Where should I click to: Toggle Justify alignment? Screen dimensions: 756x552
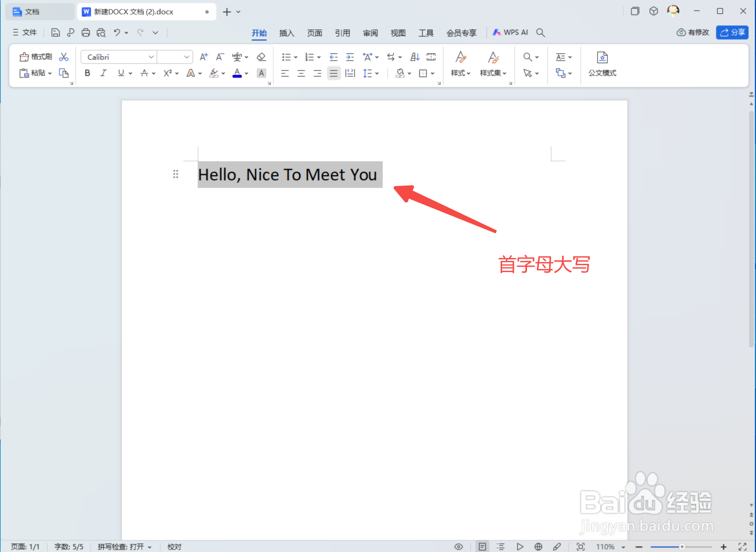point(333,73)
